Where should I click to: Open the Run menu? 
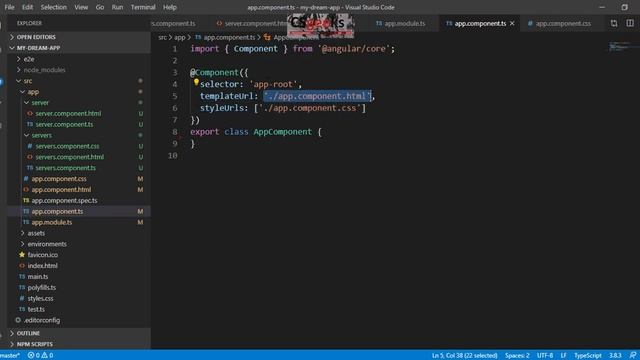click(x=117, y=7)
